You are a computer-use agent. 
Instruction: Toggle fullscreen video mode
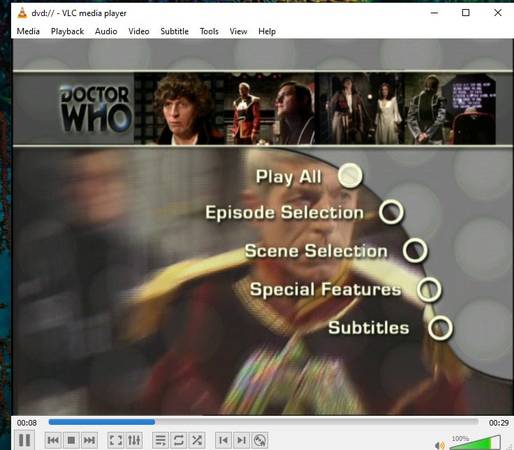coord(116,441)
